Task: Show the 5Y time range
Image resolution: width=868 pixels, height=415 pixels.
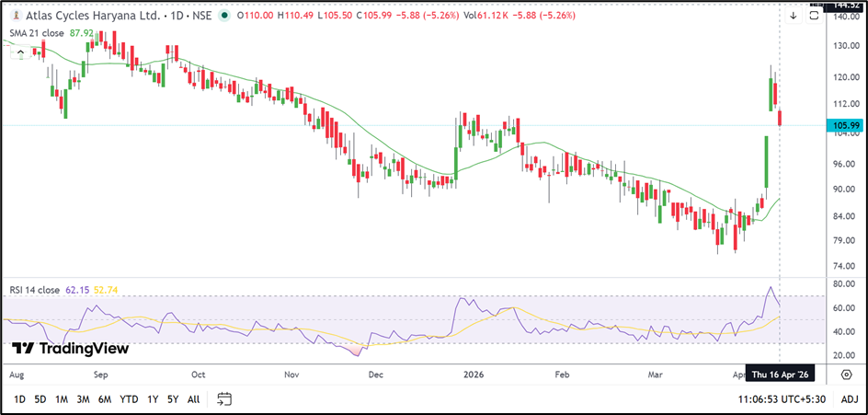Action: (172, 398)
